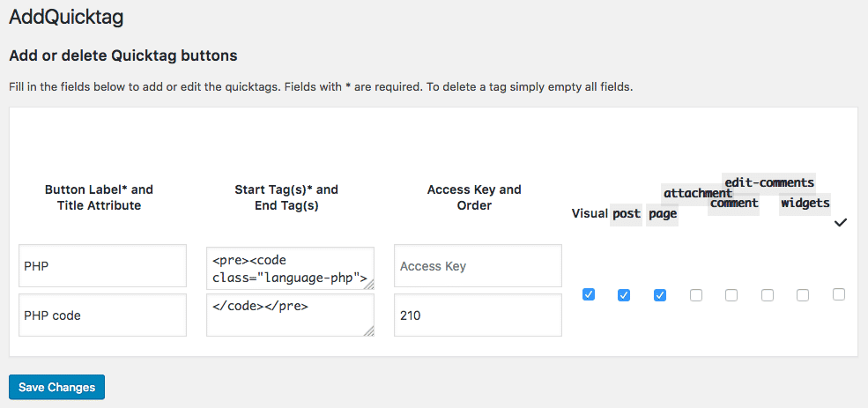
Task: Focus the Access Key input field
Action: pyautogui.click(x=478, y=266)
